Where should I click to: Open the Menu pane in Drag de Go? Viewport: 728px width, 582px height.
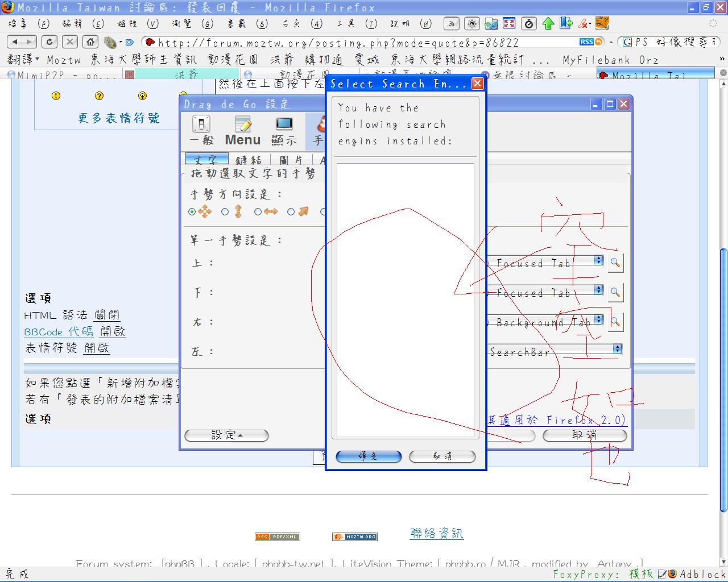(x=243, y=131)
